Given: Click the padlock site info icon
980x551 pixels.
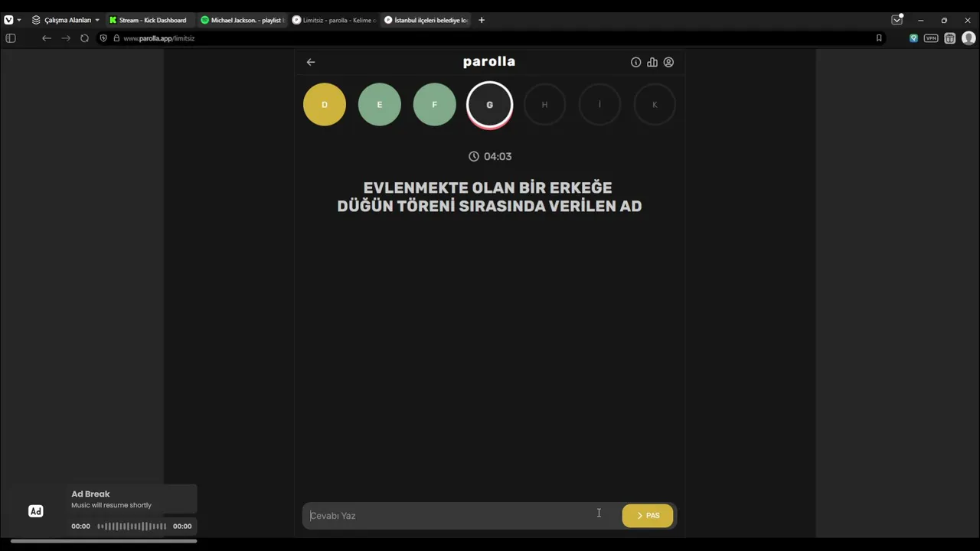Looking at the screenshot, I should (x=116, y=38).
